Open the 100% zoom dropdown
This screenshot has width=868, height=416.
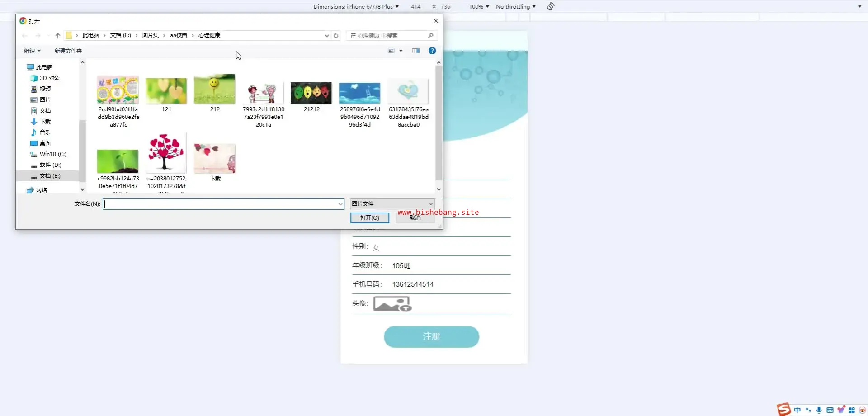coord(479,6)
